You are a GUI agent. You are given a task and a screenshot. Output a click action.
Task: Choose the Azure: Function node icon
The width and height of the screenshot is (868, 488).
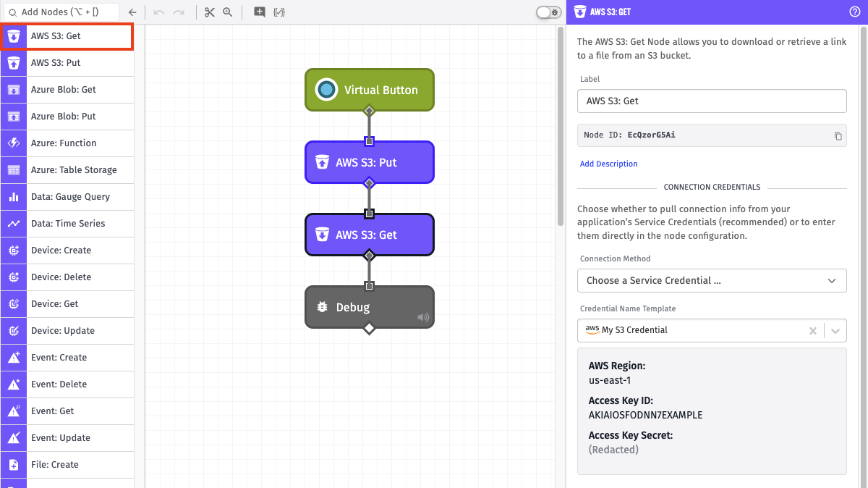pos(13,143)
